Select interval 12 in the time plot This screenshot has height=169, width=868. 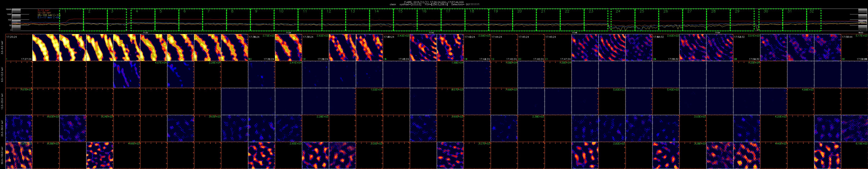329,11
